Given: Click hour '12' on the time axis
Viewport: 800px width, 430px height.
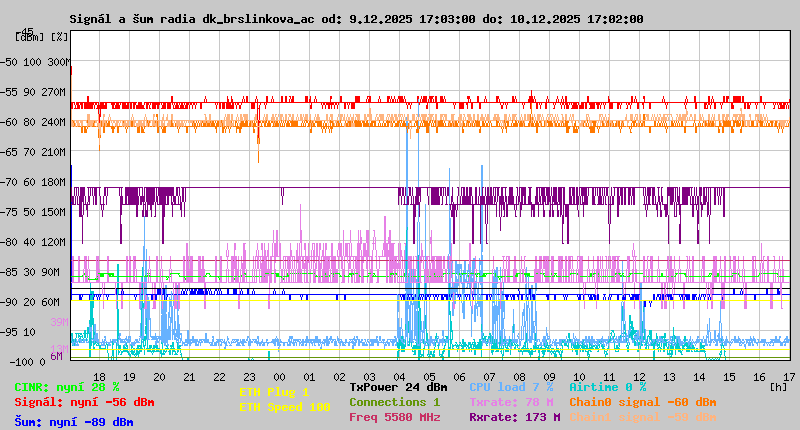Looking at the screenshot, I should coord(639,377).
